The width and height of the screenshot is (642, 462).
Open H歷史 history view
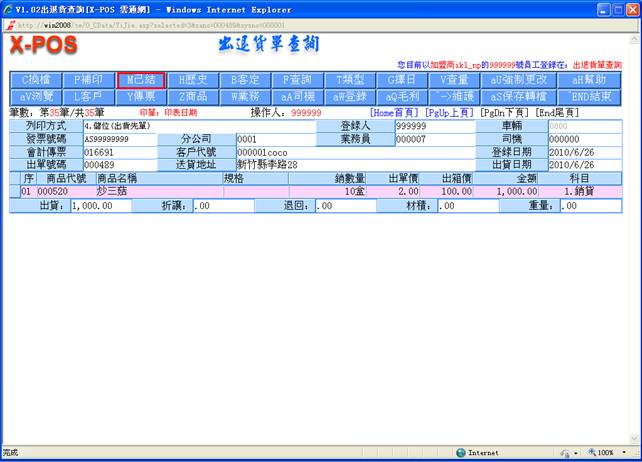point(192,80)
